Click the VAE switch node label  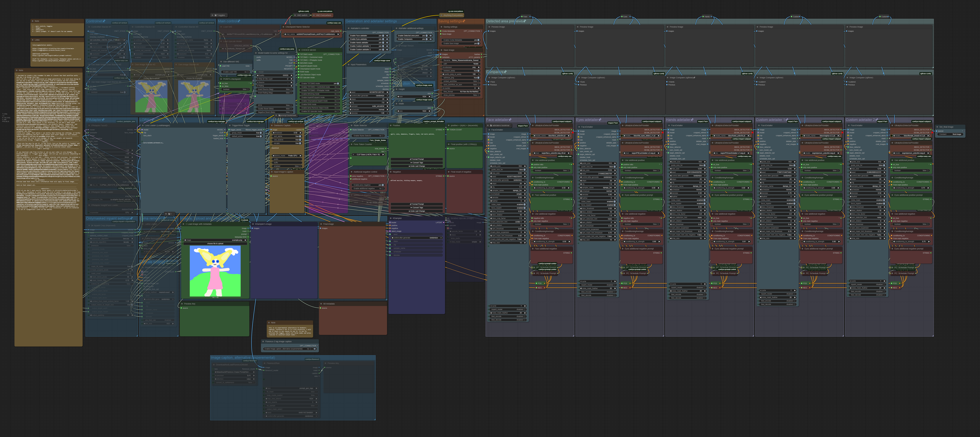point(302,15)
